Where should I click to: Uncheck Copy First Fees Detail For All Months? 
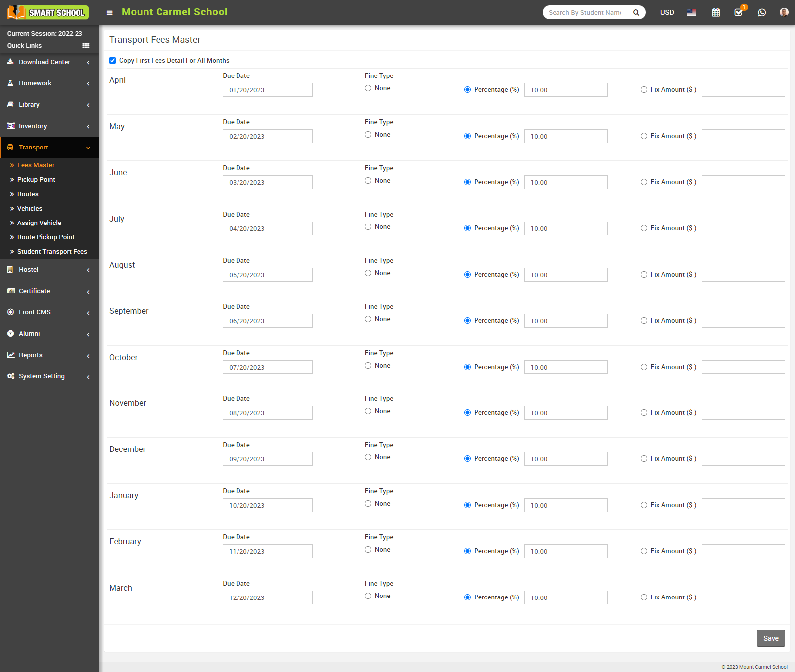[113, 61]
